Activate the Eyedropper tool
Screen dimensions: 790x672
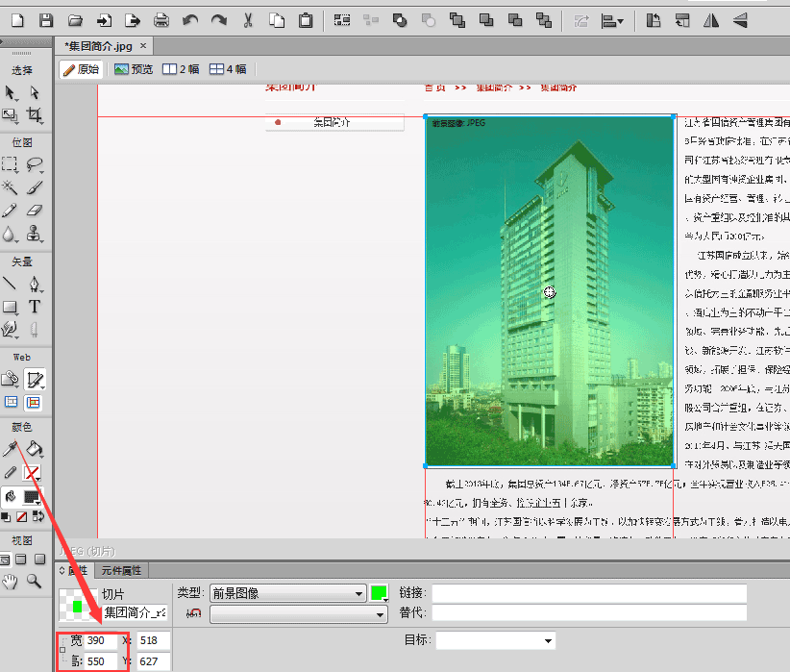(x=11, y=449)
